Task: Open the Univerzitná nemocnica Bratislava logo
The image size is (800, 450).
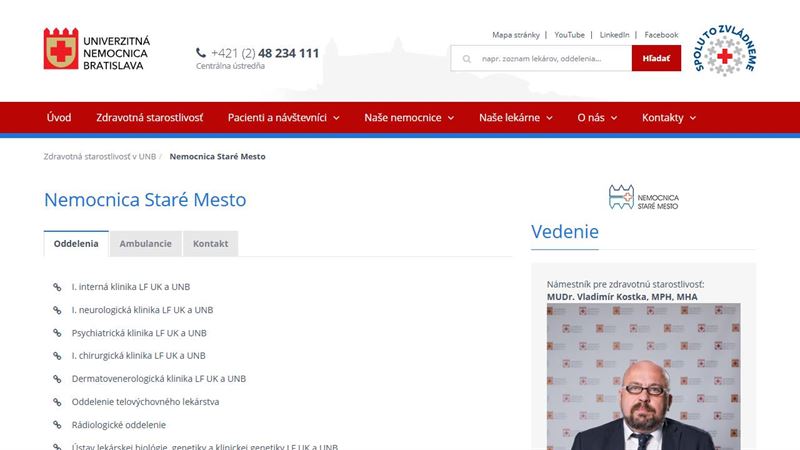Action: point(97,49)
